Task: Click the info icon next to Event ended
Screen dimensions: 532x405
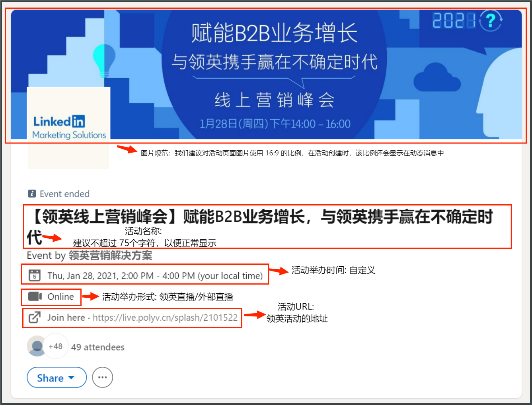Action: pos(32,194)
